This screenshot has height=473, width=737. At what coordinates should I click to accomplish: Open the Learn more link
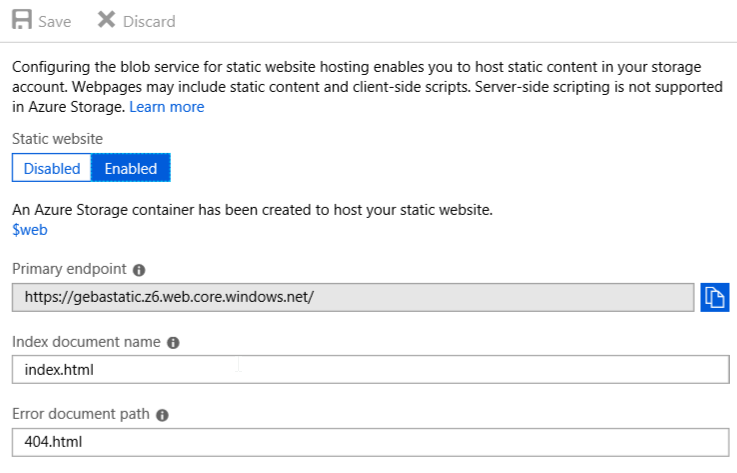pyautogui.click(x=167, y=107)
